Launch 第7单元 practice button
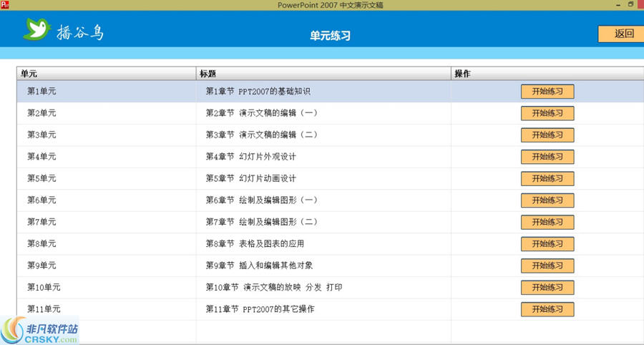The width and height of the screenshot is (644, 345). pyautogui.click(x=547, y=222)
